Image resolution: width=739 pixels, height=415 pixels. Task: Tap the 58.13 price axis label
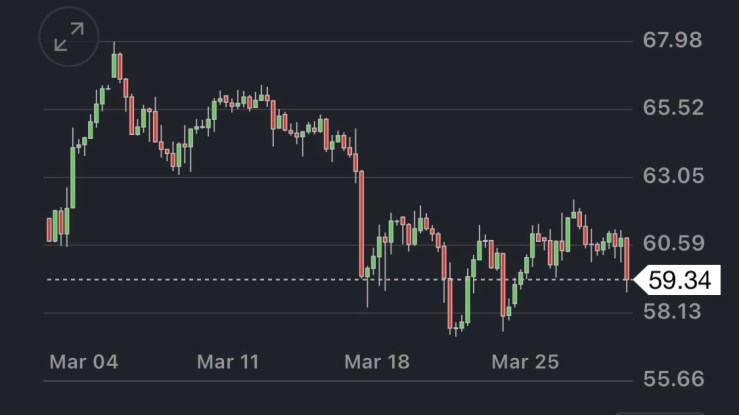(671, 311)
